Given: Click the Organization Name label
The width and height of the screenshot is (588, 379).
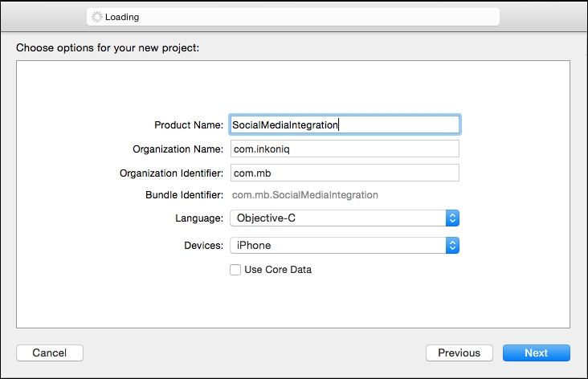Looking at the screenshot, I should coord(177,149).
